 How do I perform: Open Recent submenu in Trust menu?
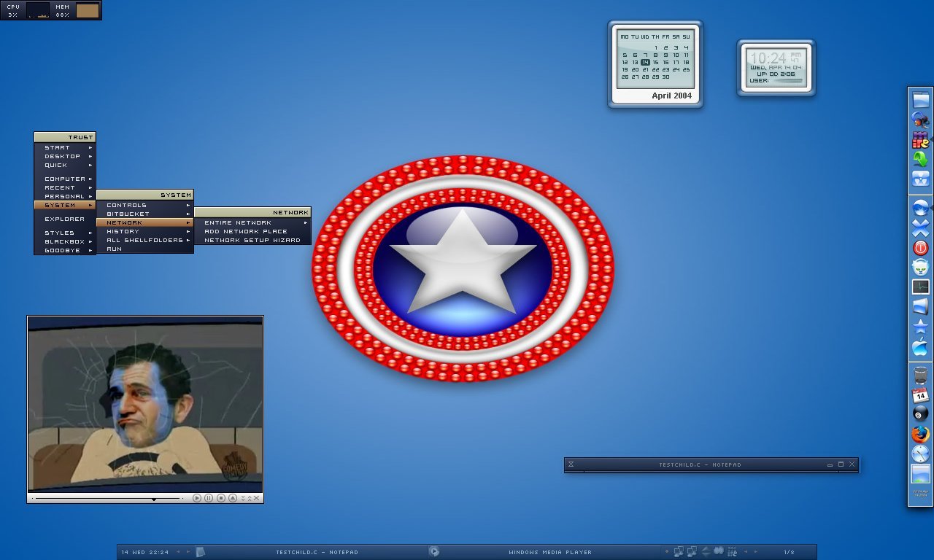coord(65,187)
